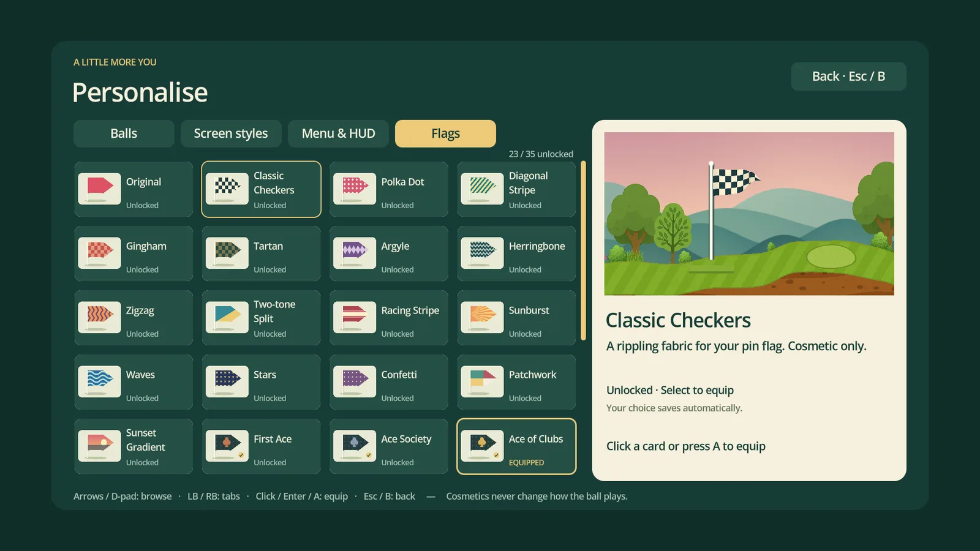This screenshot has height=551, width=980.
Task: Select the Diagonal Stripe flag icon
Action: (x=482, y=189)
